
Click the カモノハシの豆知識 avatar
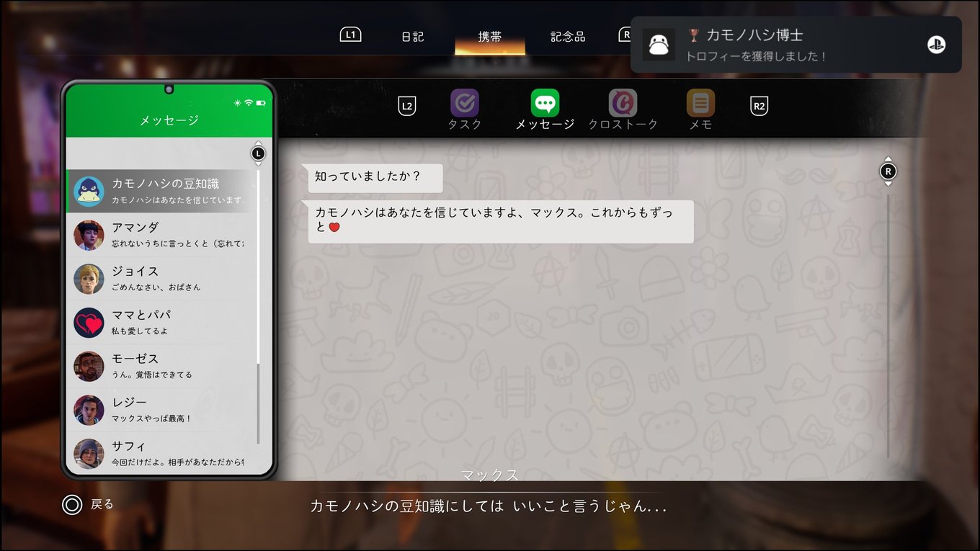89,191
